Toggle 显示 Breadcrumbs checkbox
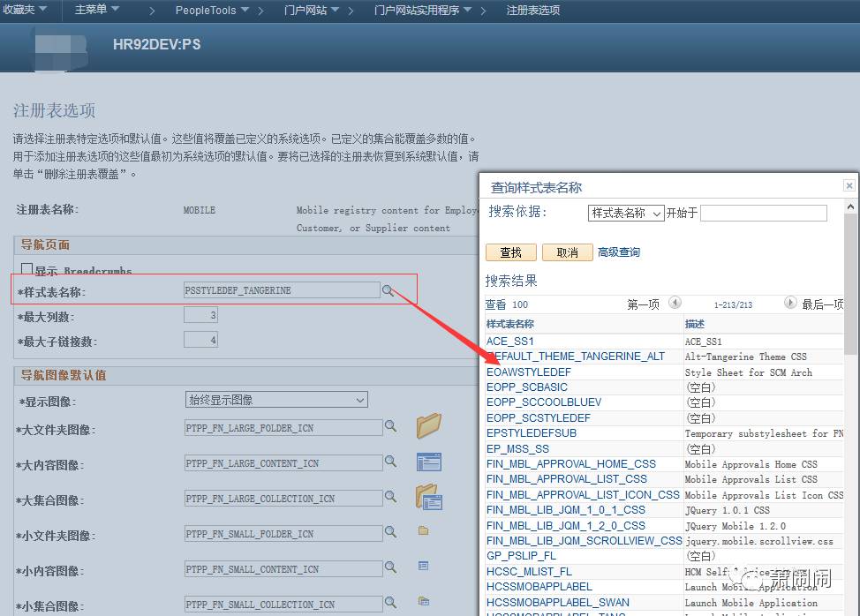860x616 pixels. point(26,269)
